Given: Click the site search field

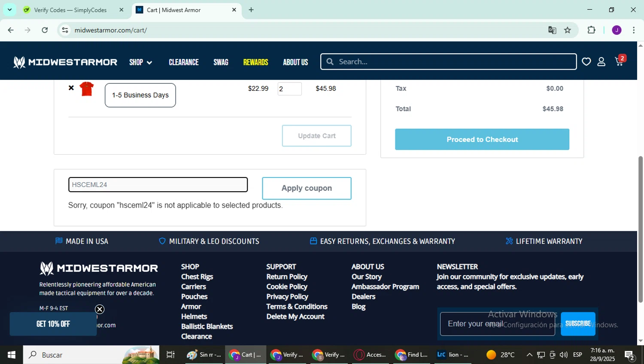Looking at the screenshot, I should (449, 61).
